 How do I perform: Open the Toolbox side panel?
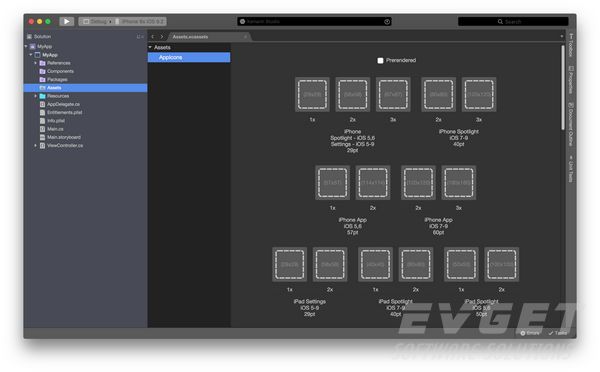click(571, 45)
